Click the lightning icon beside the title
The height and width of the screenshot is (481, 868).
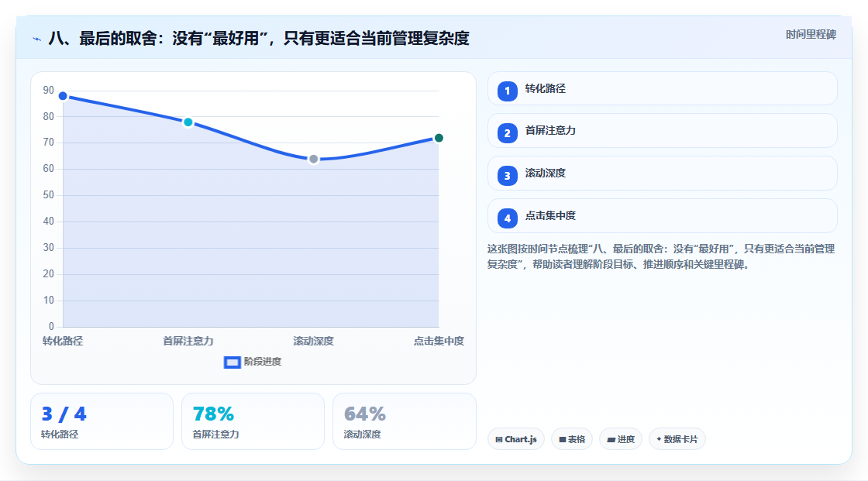coord(37,39)
